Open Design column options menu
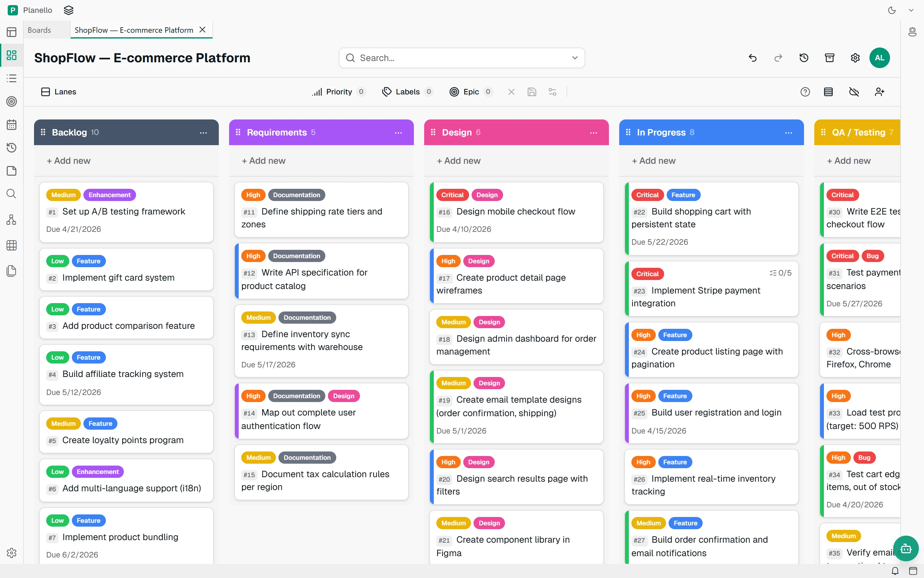Viewport: 924px width, 578px height. pyautogui.click(x=593, y=133)
